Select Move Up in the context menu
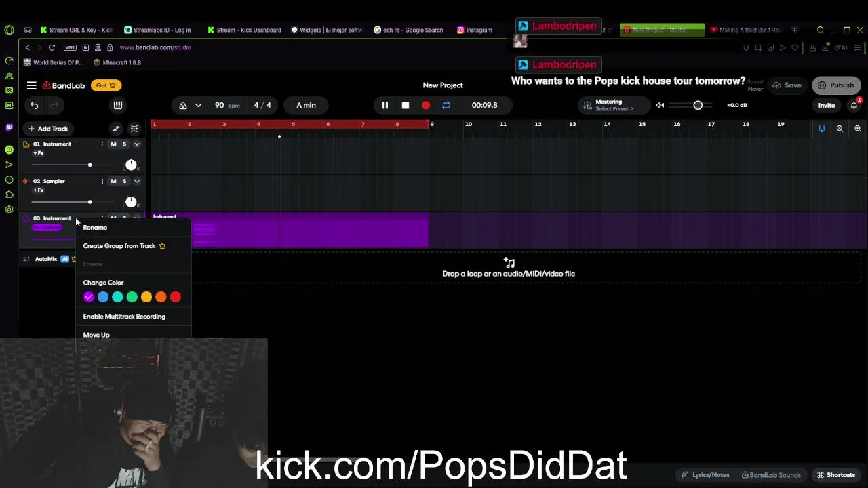Viewport: 868px width, 488px height. 96,335
